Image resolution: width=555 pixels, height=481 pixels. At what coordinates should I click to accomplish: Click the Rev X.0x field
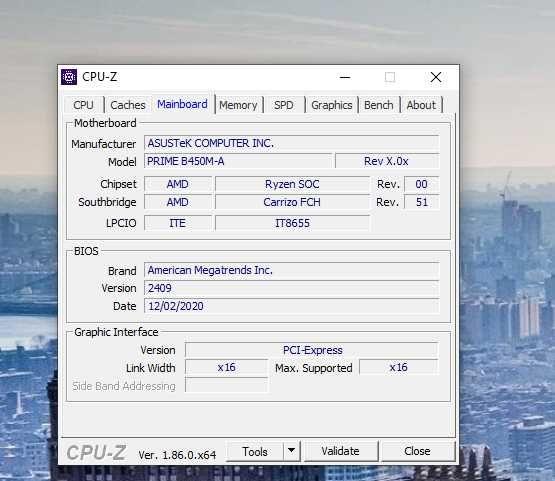pyautogui.click(x=387, y=161)
